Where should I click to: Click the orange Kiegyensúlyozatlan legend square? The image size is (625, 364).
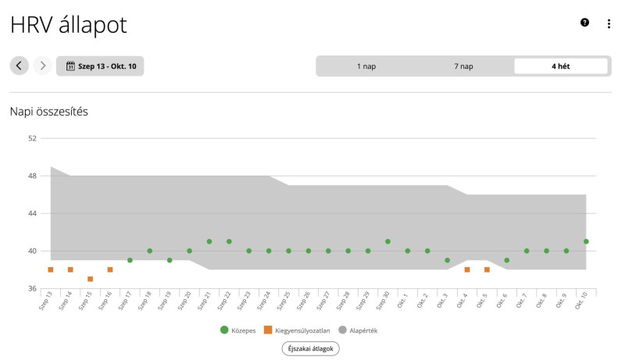pos(267,330)
